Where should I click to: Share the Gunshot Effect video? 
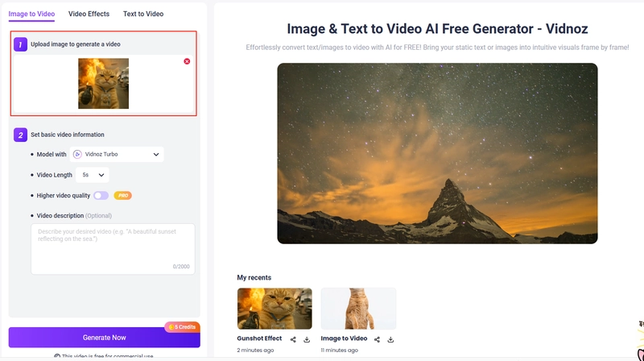point(294,339)
